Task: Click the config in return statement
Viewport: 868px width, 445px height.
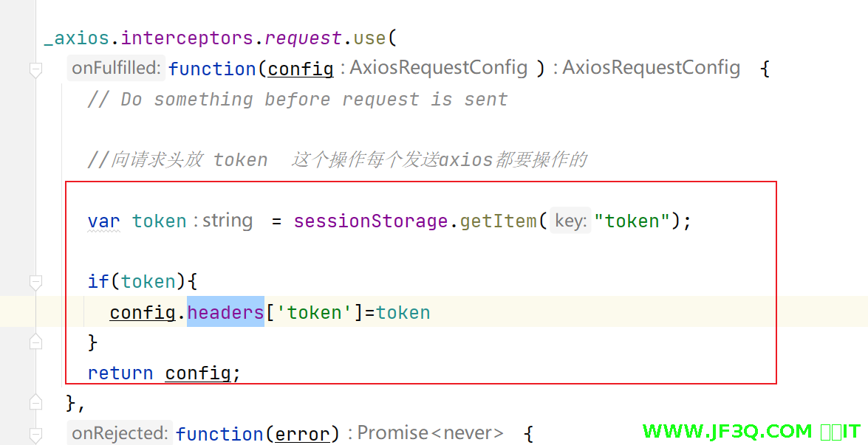Action: (x=198, y=373)
